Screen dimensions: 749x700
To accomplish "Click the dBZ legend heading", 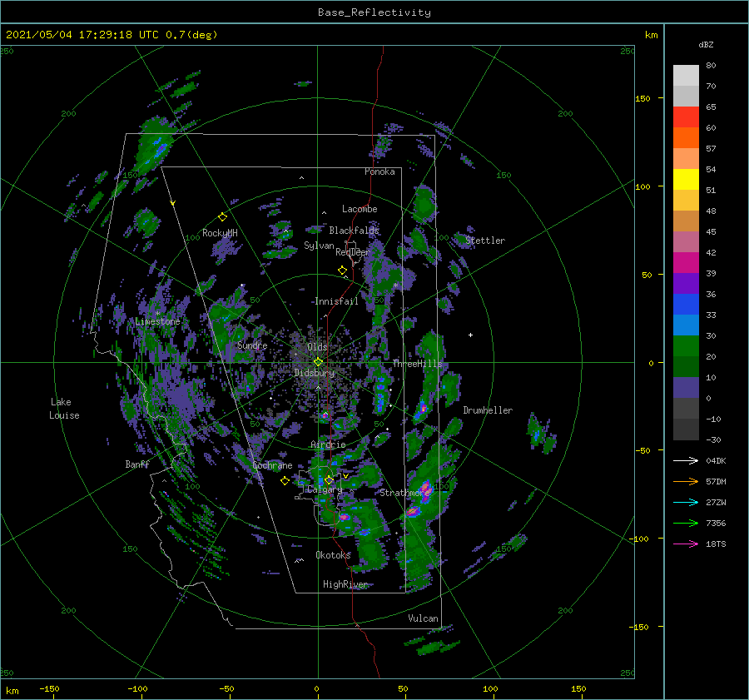I will (x=706, y=44).
